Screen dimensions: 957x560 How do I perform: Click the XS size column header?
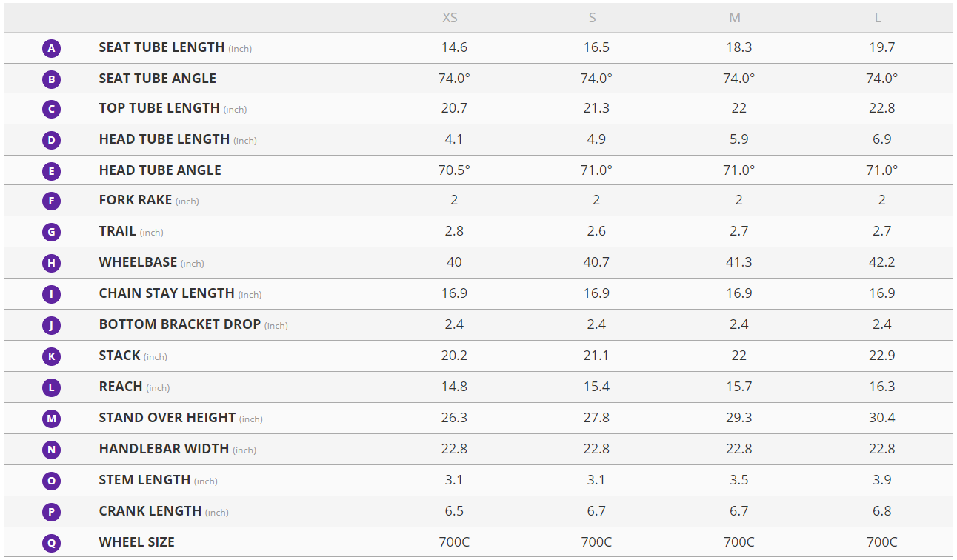[x=450, y=18]
